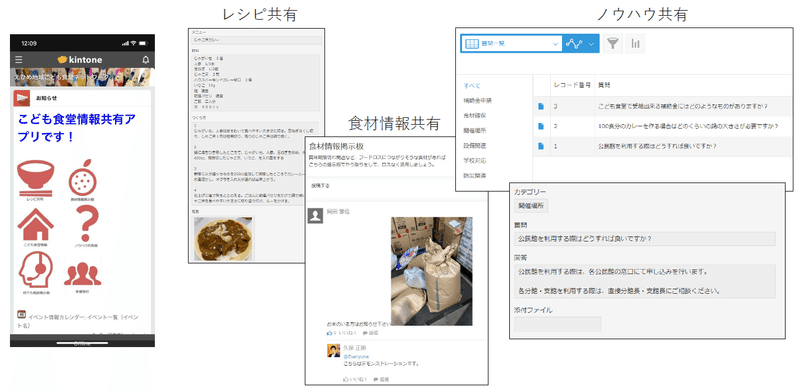This screenshot has width=800, height=392.
Task: Expand the arrow beside the graph button
Action: click(592, 44)
